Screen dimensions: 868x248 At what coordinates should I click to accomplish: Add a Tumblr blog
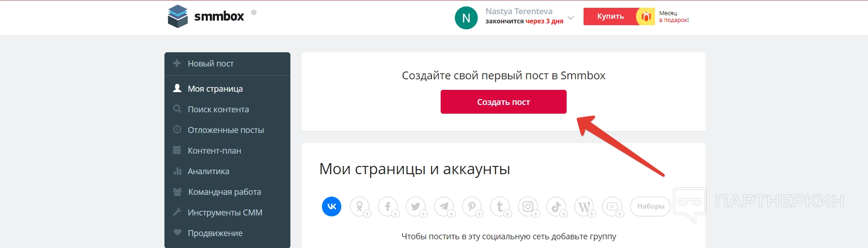[500, 207]
